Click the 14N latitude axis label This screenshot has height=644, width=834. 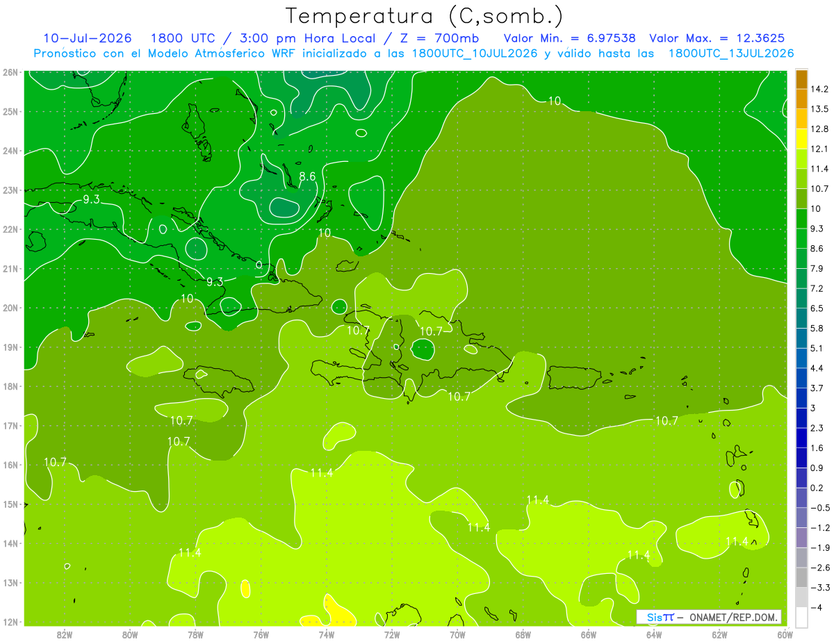pos(10,543)
